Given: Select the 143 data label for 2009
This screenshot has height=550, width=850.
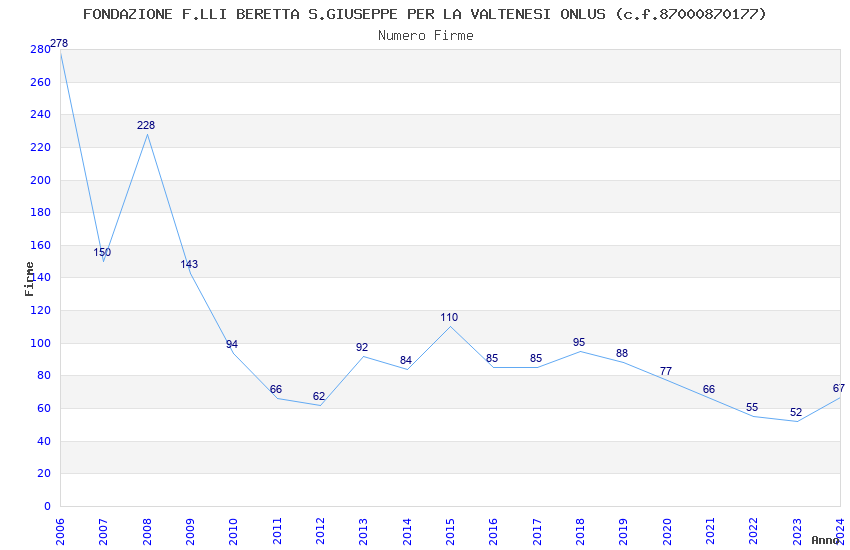Looking at the screenshot, I should [x=189, y=264].
